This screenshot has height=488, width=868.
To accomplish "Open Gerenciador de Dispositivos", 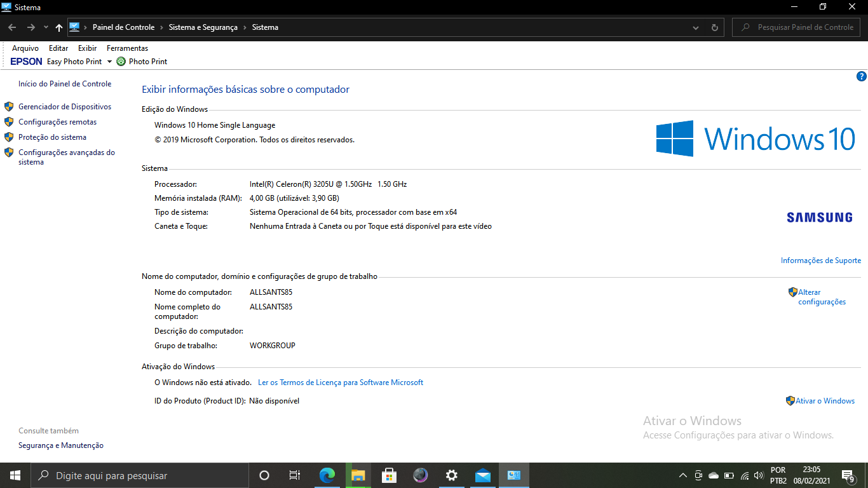I will pos(65,107).
